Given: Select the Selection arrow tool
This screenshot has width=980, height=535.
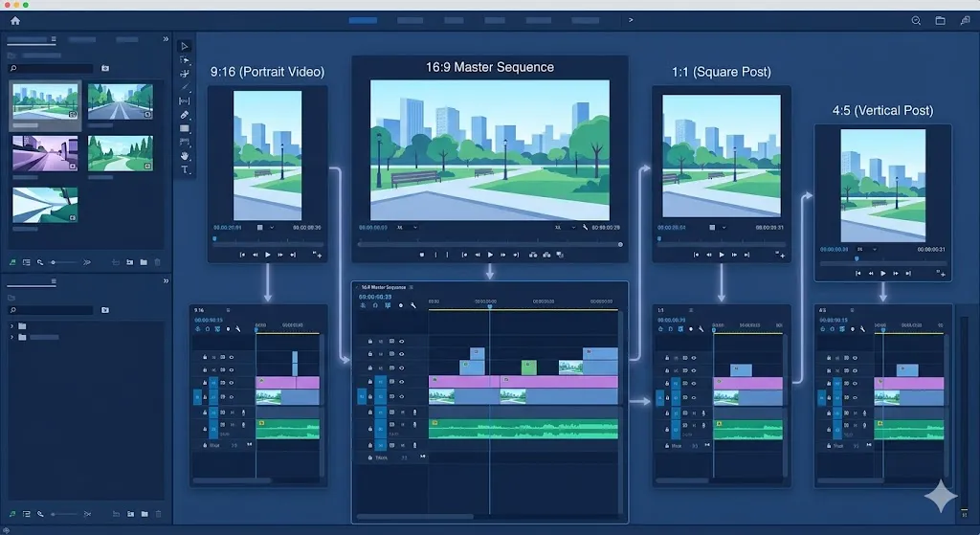Looking at the screenshot, I should 185,46.
